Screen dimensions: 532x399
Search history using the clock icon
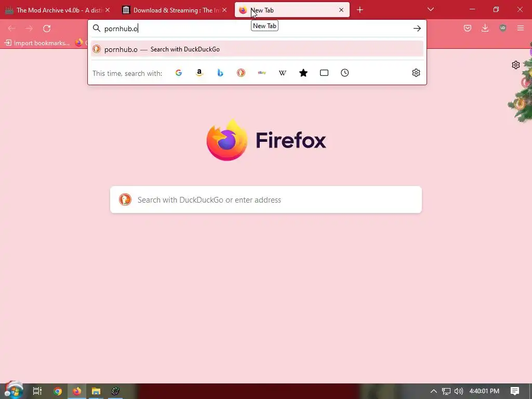[345, 73]
